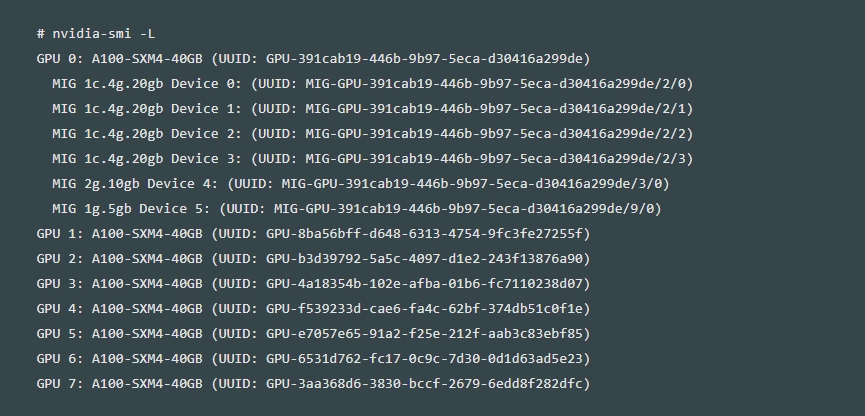Click the MIG 1g.5gb Device 5 line
Screen dimensions: 865x416
357,209
